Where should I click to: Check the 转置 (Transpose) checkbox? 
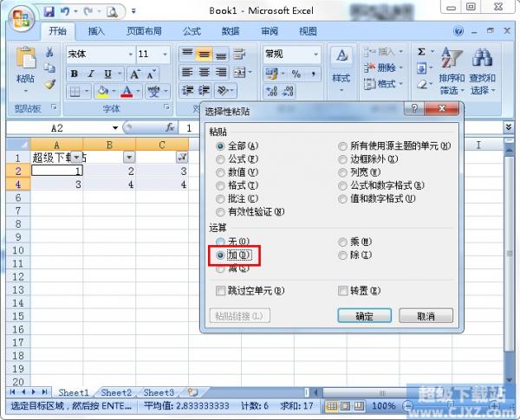click(342, 291)
